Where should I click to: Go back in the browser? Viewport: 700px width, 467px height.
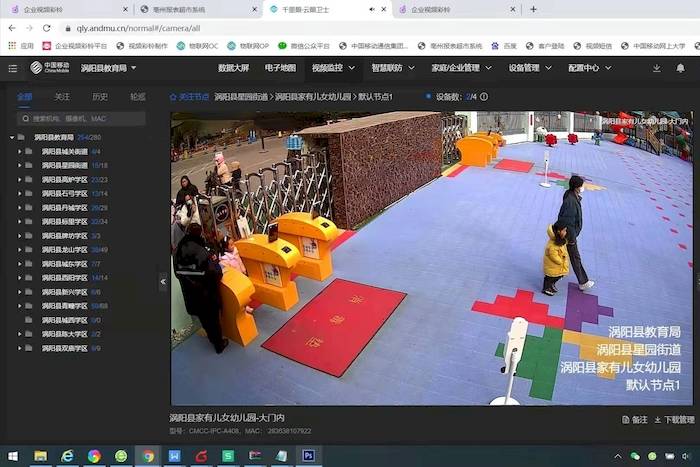12,28
